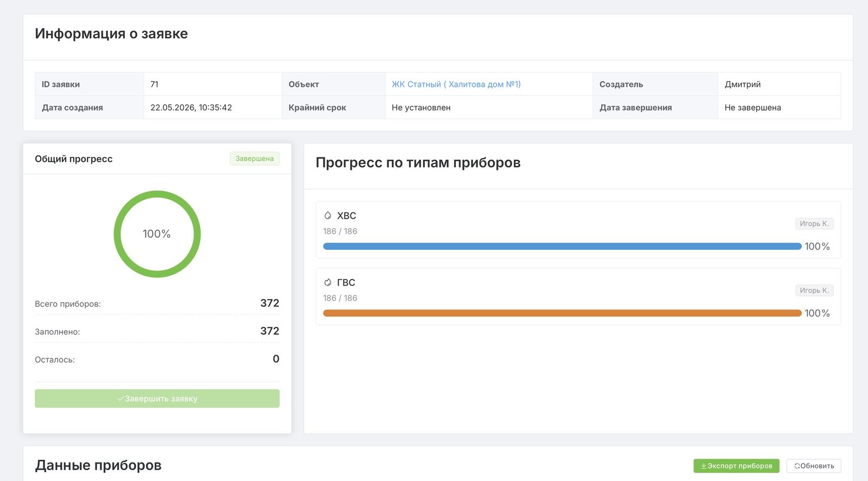Click the checkmark icon on Завершить заявку
The width and height of the screenshot is (868, 481).
120,398
